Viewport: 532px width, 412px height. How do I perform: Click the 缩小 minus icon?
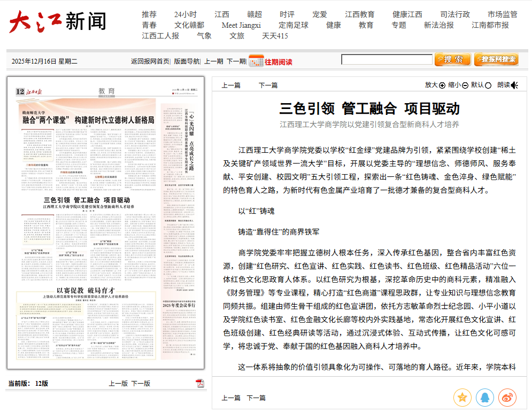point(465,85)
